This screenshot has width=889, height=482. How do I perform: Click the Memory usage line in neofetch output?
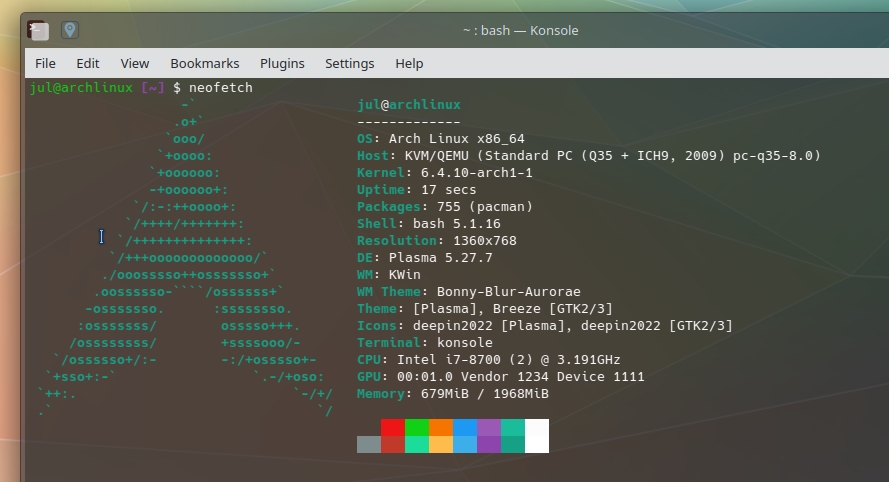(x=452, y=394)
